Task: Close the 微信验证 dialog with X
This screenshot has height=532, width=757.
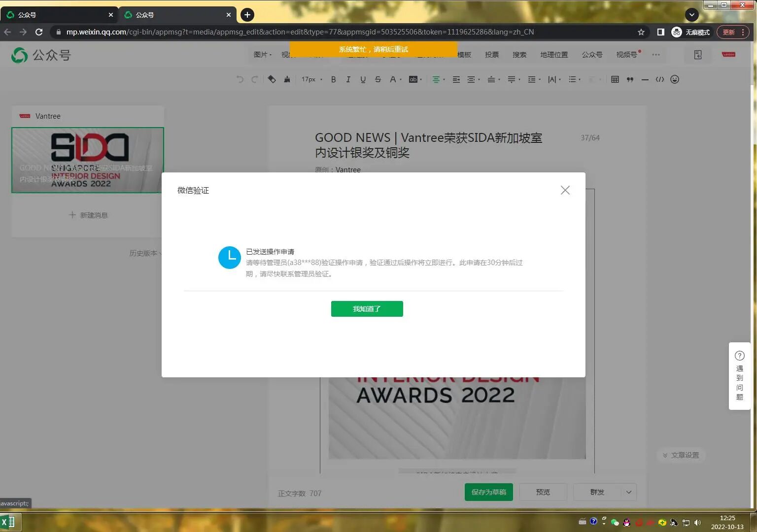Action: point(565,190)
